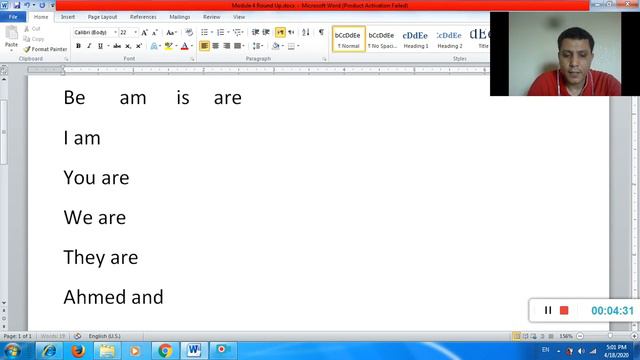The image size is (640, 360).
Task: Click the Multilevel List icon
Action: point(237,32)
